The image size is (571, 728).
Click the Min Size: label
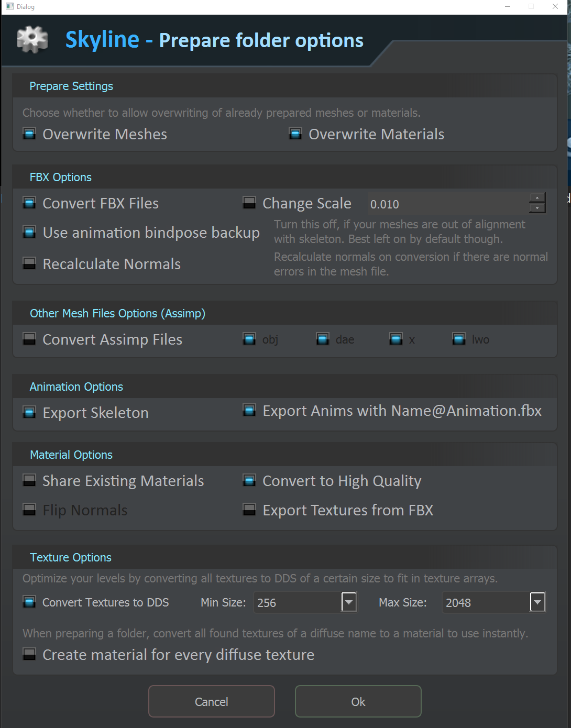coord(223,602)
